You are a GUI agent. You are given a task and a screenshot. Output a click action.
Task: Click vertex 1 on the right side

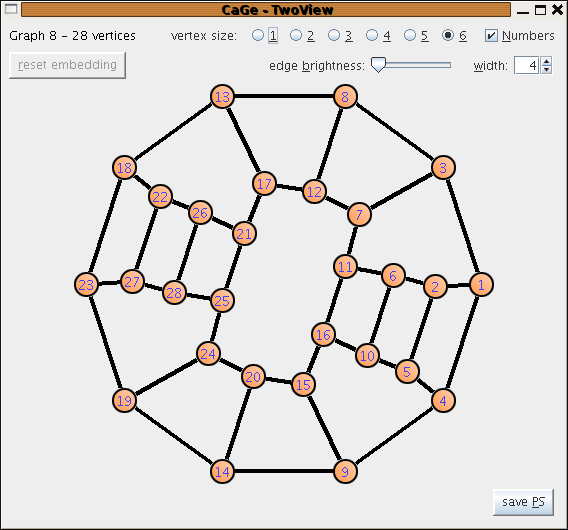pos(481,285)
